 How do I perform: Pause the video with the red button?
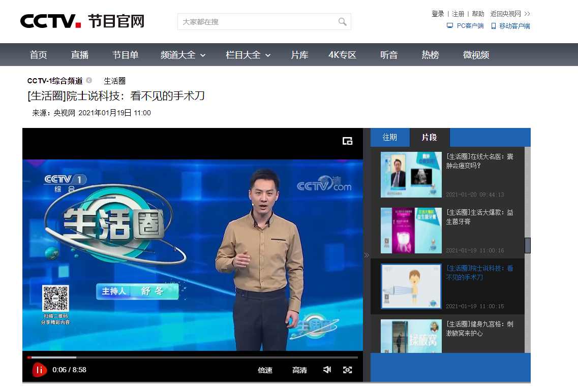coord(40,370)
